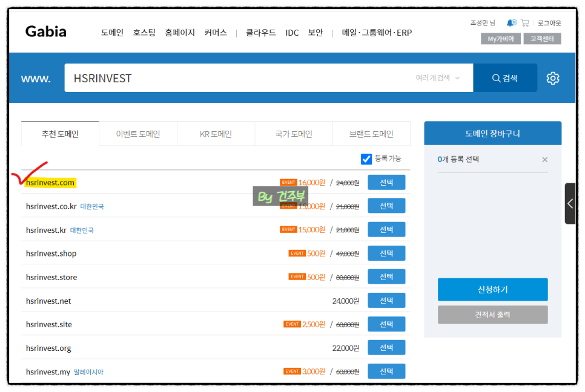Click the 견적서 출력 button
The image size is (585, 392).
point(492,315)
